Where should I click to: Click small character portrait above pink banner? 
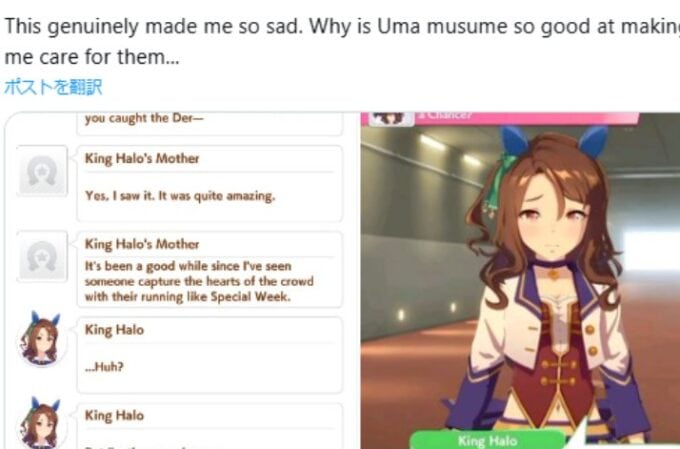pos(391,118)
